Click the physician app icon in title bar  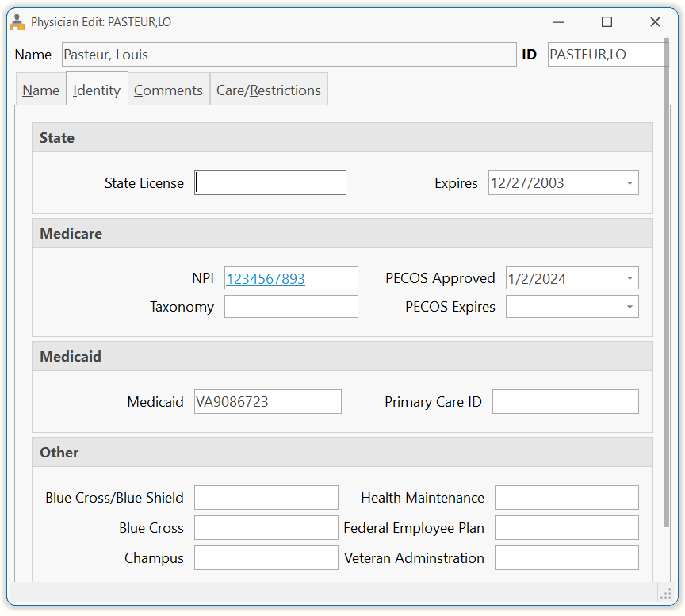click(x=17, y=22)
